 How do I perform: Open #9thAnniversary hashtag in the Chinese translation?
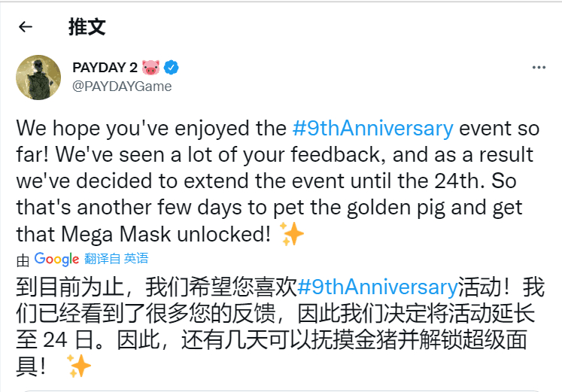coord(378,287)
